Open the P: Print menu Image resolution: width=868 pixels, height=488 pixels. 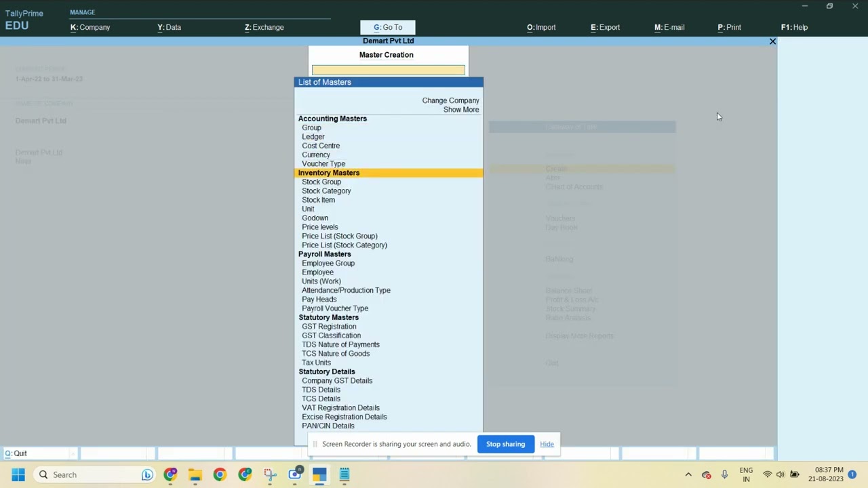coord(729,27)
